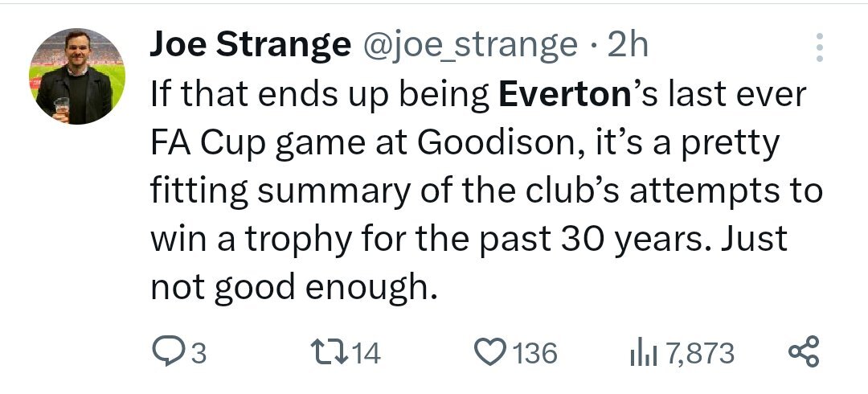Viewport: 868px width, 394px height.
Task: Click the bold Everton keyword
Action: [565, 94]
